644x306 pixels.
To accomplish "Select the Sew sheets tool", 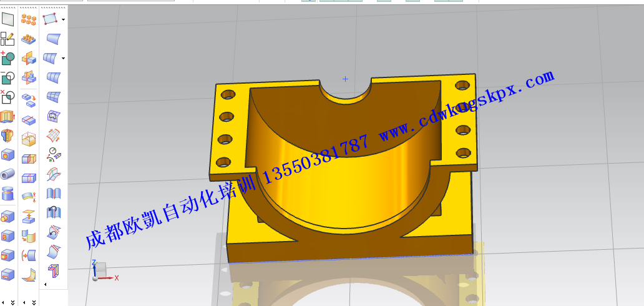I will pyautogui.click(x=54, y=193).
